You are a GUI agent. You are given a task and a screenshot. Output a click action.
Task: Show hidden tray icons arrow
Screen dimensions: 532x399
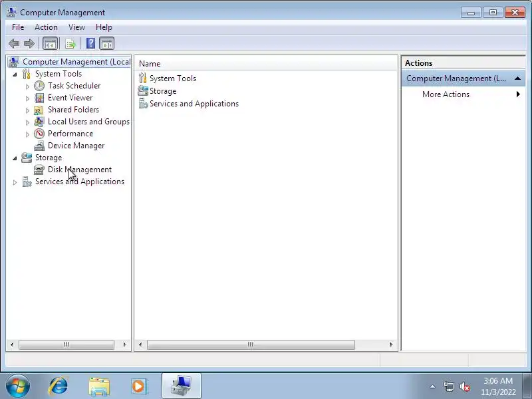433,386
